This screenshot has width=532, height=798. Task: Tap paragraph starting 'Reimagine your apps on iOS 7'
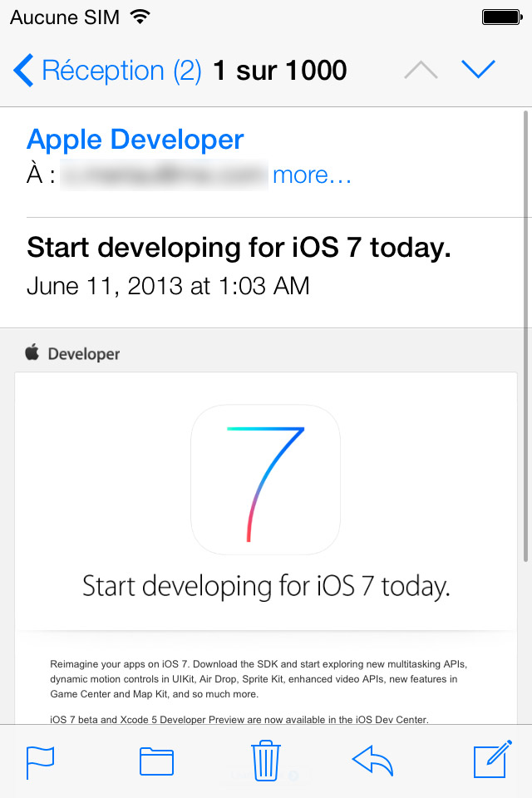coord(259,679)
